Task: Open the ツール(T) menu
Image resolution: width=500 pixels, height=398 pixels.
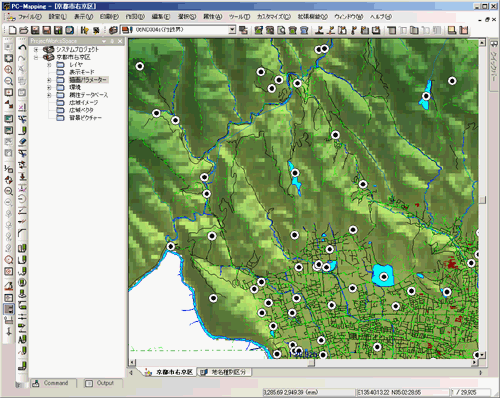Action: 239,17
